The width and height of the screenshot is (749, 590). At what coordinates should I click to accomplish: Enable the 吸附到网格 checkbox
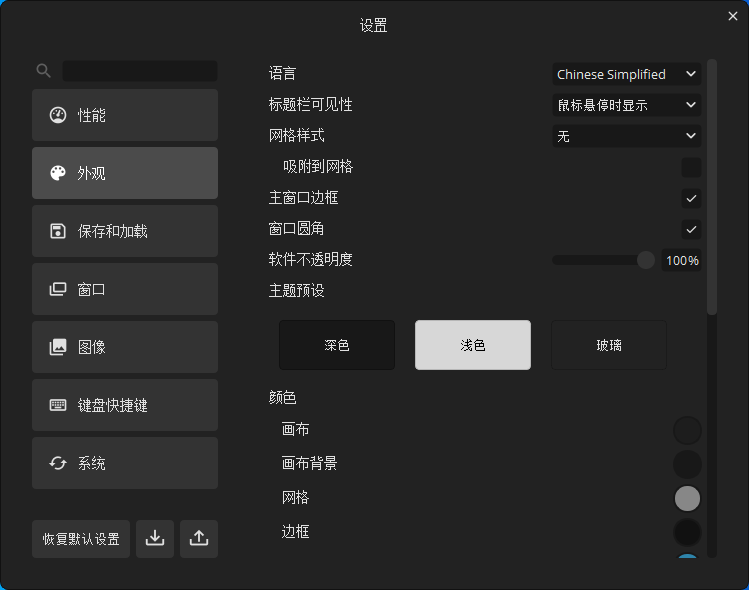(691, 167)
